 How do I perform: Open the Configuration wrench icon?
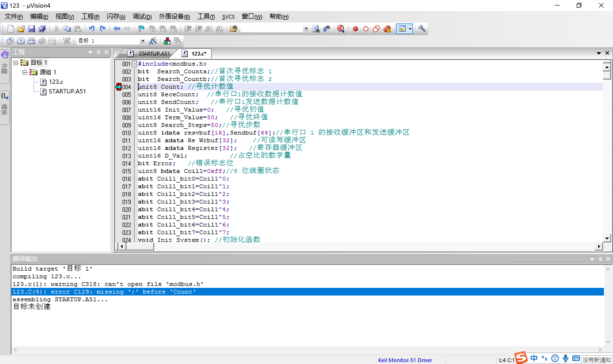click(421, 29)
